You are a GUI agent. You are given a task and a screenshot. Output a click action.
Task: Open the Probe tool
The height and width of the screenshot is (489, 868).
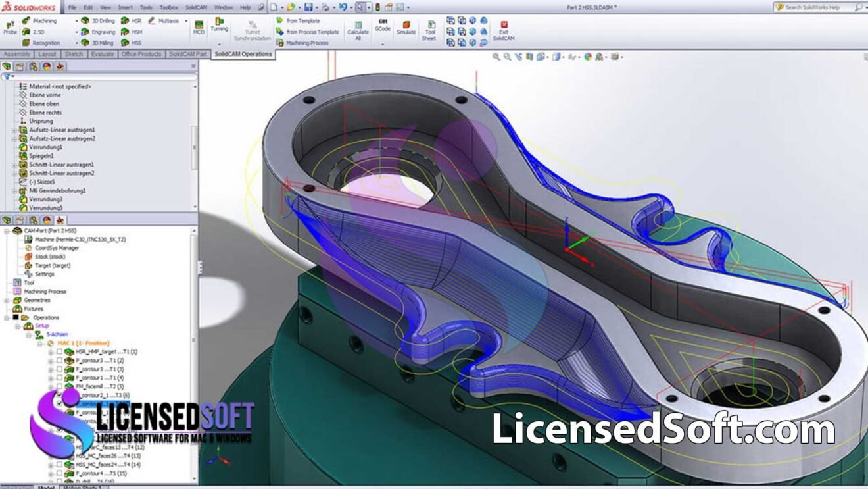point(10,27)
